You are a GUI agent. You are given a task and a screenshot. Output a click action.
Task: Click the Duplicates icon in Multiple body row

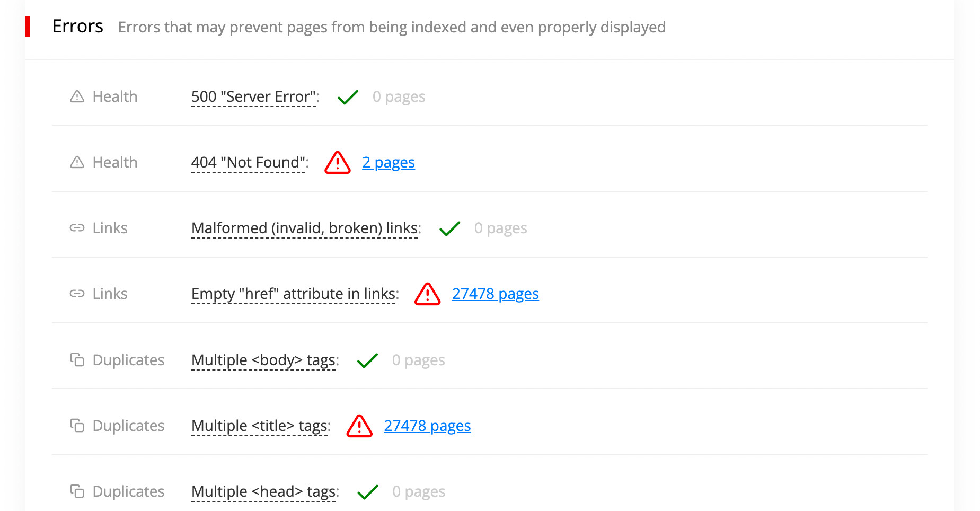[x=77, y=360]
